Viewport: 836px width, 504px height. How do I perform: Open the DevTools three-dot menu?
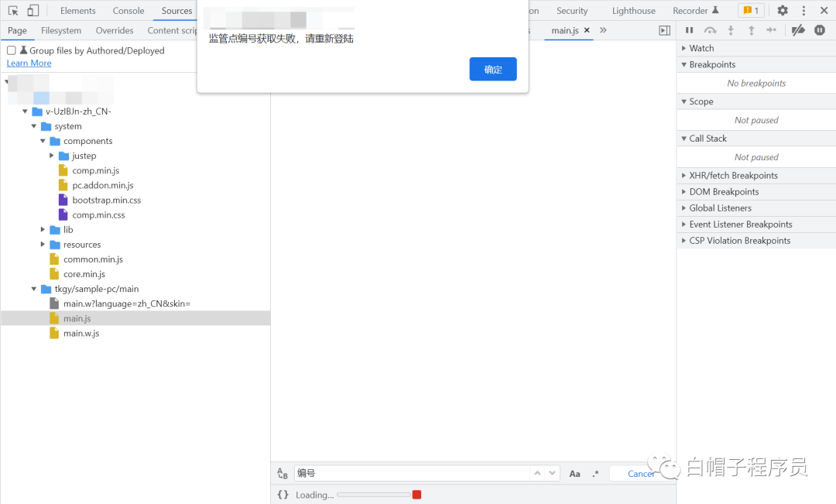point(803,11)
